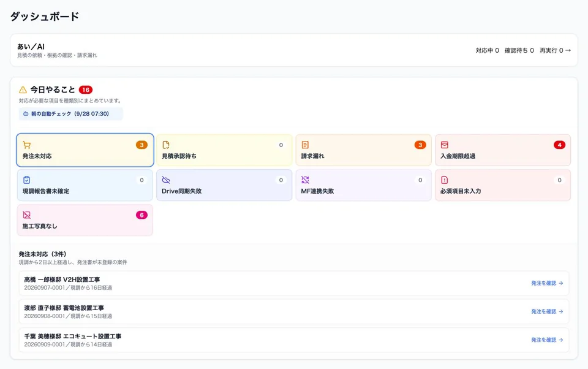Open the Drive同期失敗 card

coord(224,185)
